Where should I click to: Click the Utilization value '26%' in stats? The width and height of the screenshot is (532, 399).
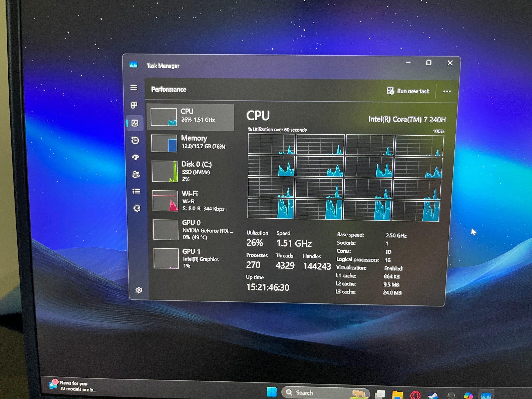tap(255, 243)
